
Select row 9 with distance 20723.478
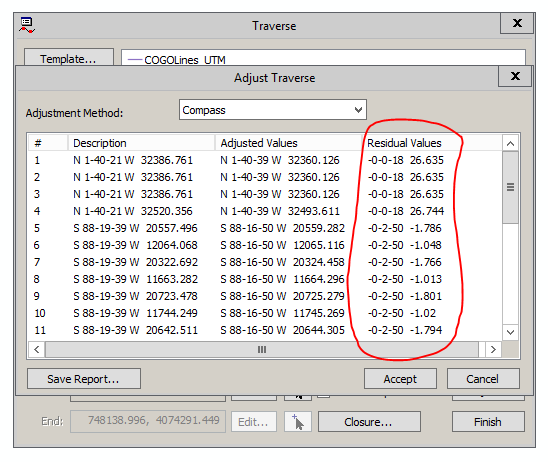(x=265, y=296)
